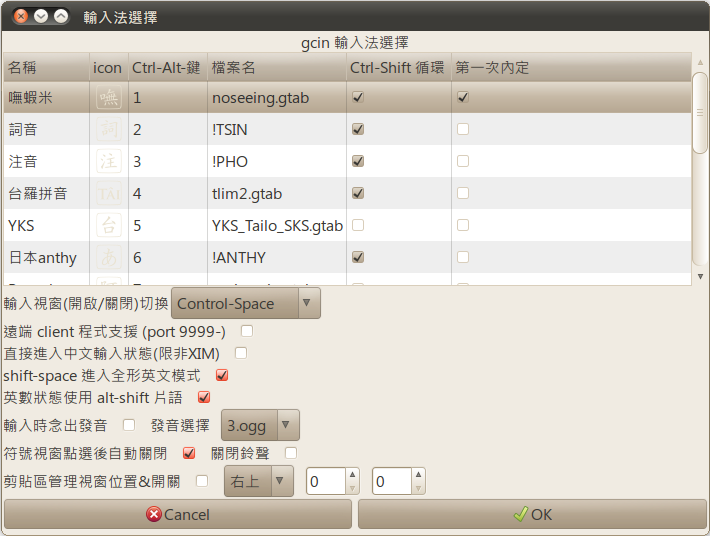Set 注音 as 第一次內定 default
710x536 pixels.
pyautogui.click(x=463, y=162)
